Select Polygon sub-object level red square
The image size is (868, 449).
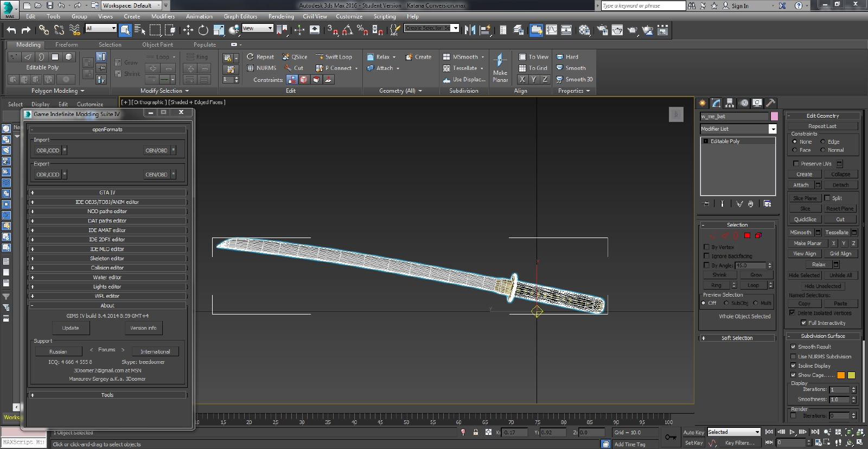click(747, 235)
